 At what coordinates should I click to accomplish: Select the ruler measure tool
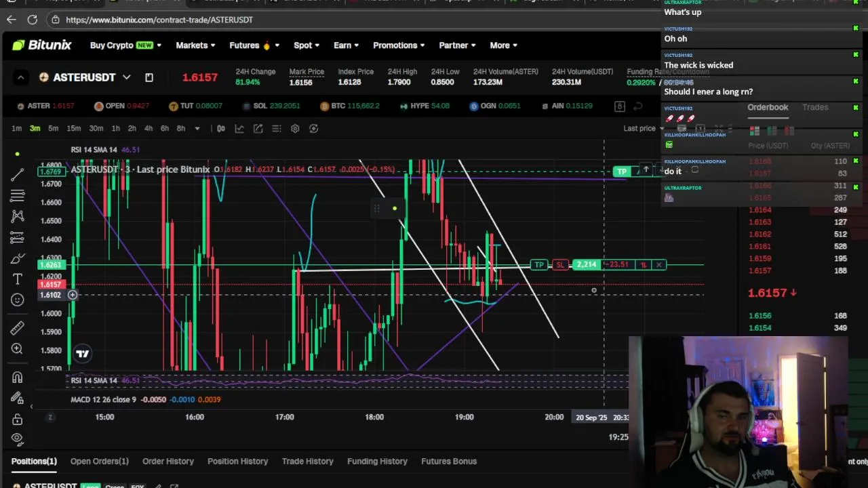[18, 328]
